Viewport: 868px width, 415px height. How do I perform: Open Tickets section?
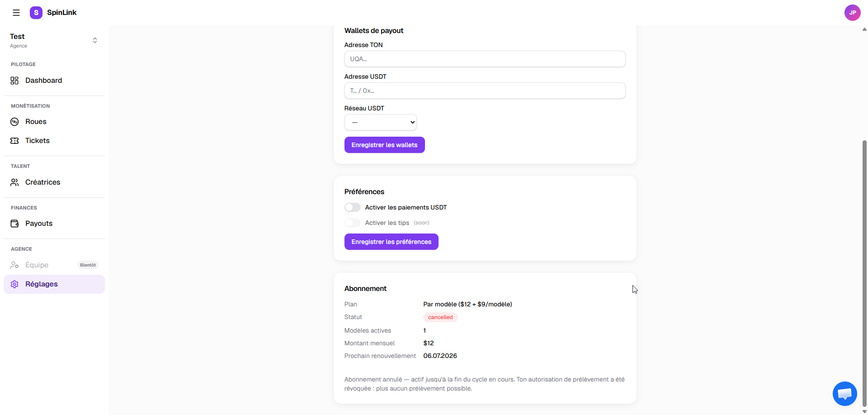54,141
